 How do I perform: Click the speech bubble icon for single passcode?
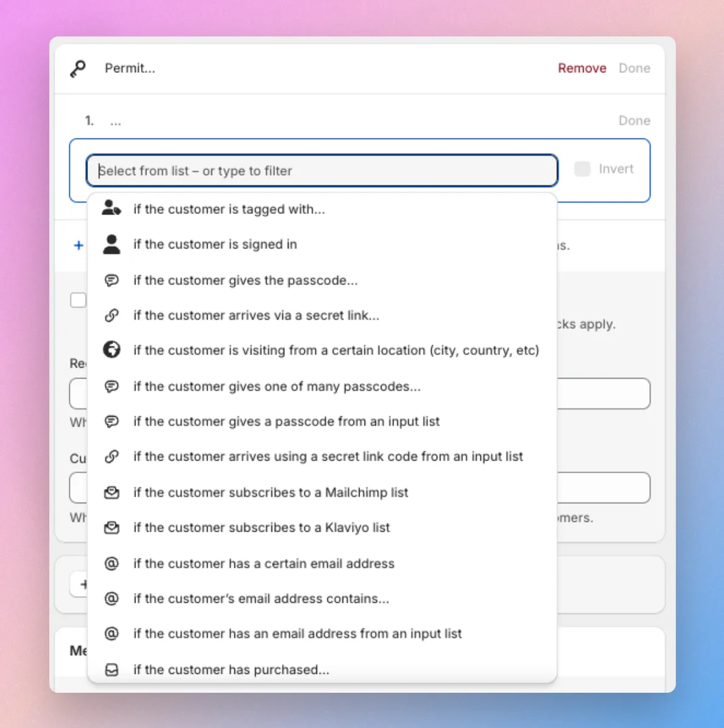click(111, 280)
